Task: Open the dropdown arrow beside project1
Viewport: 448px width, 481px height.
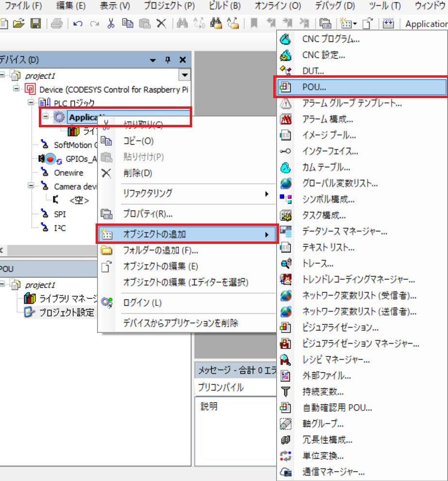Action: point(184,75)
